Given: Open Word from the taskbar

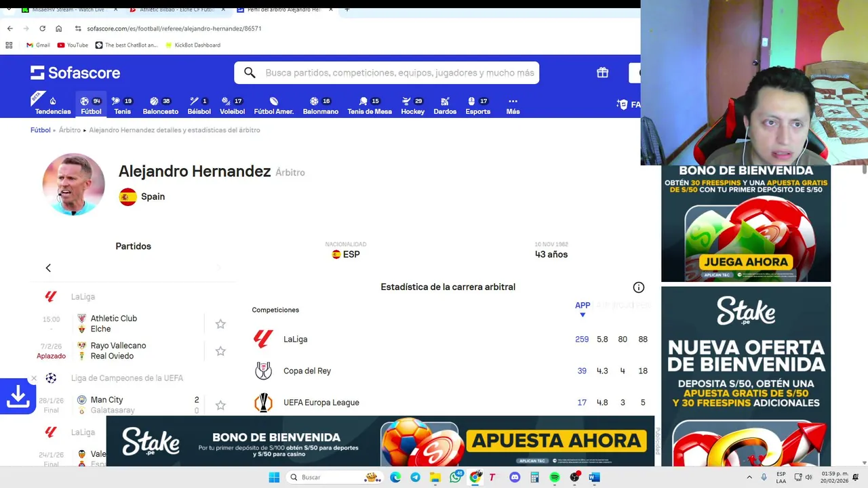Looking at the screenshot, I should point(594,477).
